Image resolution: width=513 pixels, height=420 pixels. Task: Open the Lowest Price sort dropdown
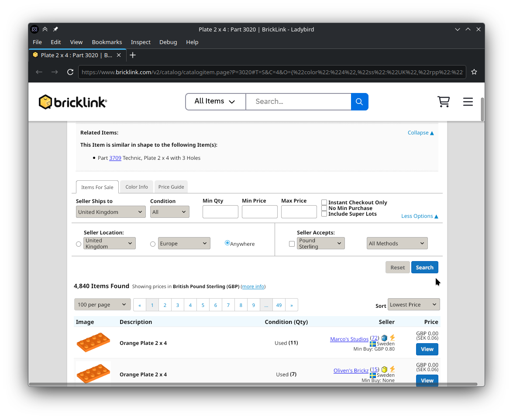[413, 305]
